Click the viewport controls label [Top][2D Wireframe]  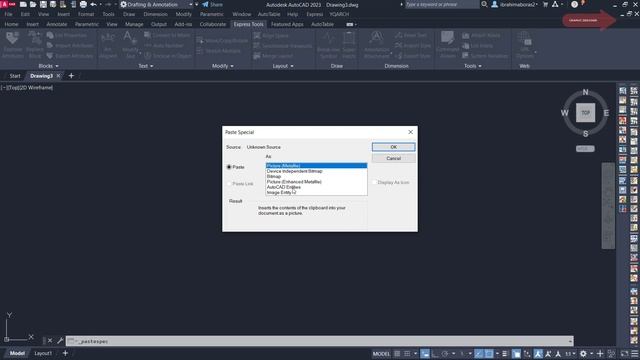27,87
